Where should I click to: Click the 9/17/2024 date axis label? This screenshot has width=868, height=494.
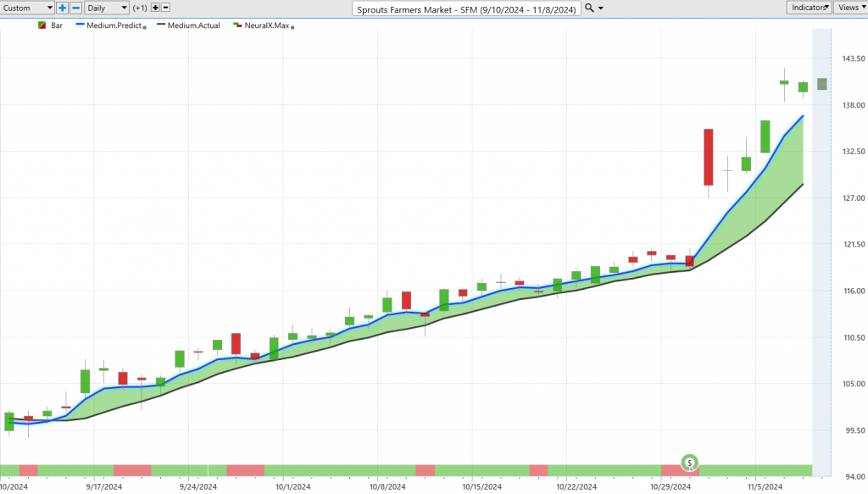pos(104,487)
